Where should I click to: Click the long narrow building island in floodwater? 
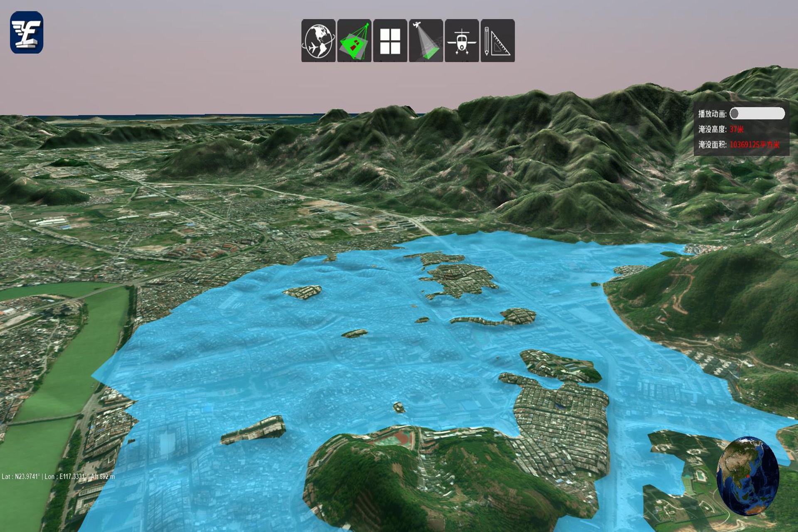(x=254, y=430)
